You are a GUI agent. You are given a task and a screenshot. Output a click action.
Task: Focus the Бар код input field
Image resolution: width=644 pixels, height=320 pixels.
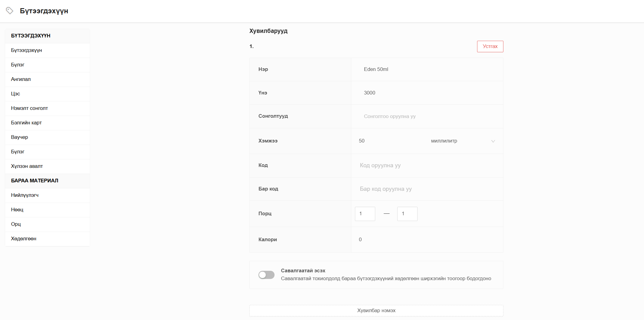pyautogui.click(x=427, y=189)
